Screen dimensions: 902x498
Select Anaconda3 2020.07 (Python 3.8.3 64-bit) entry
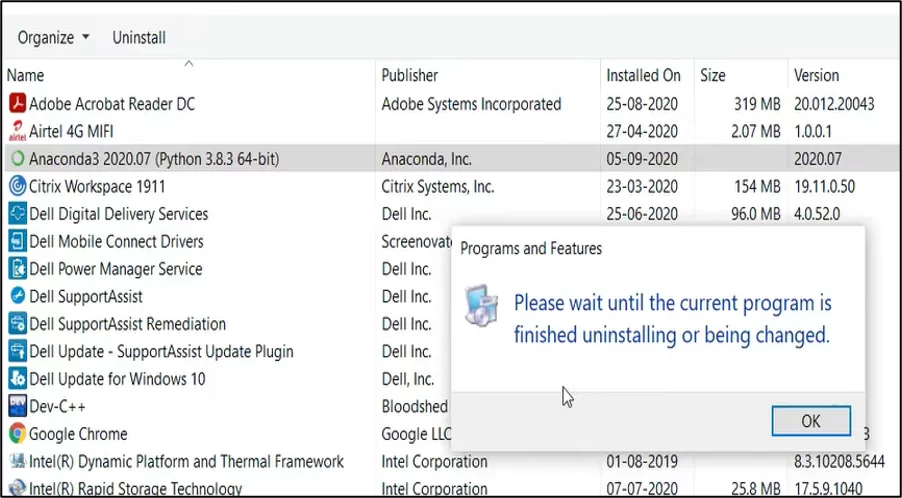154,159
